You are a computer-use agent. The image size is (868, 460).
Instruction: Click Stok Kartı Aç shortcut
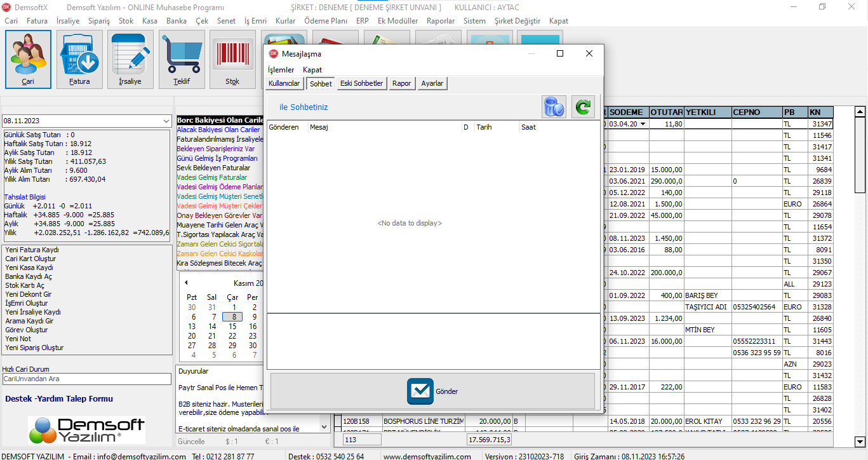click(x=25, y=285)
